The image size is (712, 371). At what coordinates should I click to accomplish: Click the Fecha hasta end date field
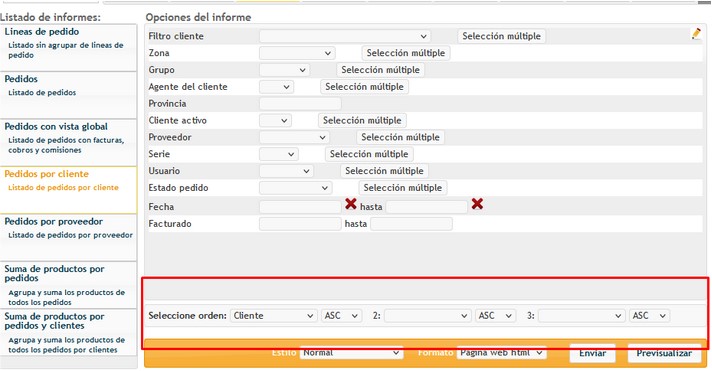tap(426, 207)
